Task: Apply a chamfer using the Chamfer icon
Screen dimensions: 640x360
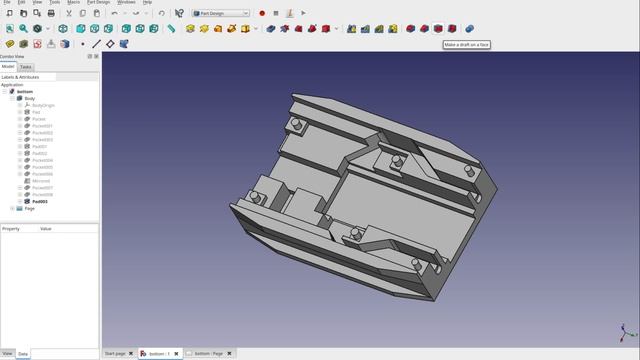Action: [x=424, y=29]
